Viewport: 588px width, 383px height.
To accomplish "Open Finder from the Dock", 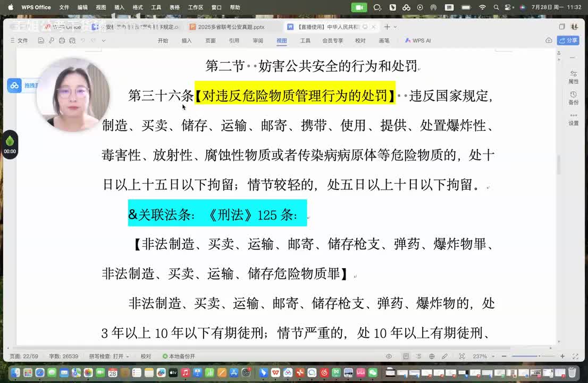I will coord(15,372).
